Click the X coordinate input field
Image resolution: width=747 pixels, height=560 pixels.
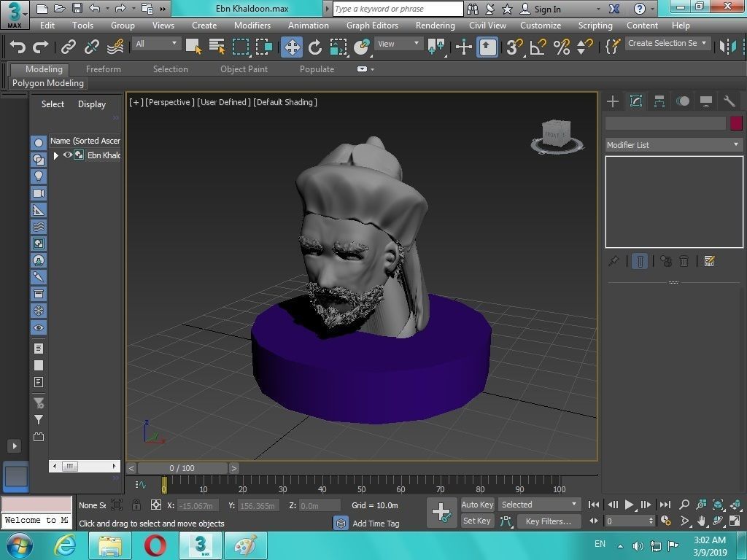pyautogui.click(x=198, y=505)
